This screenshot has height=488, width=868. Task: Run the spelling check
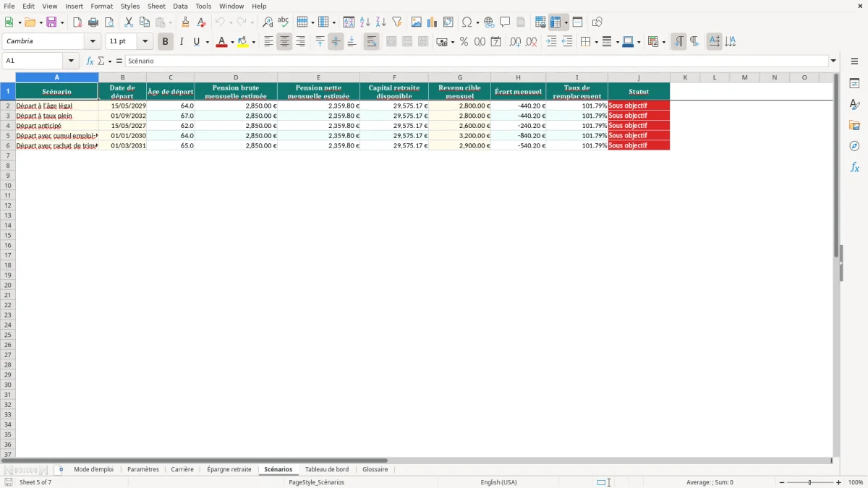pos(284,22)
